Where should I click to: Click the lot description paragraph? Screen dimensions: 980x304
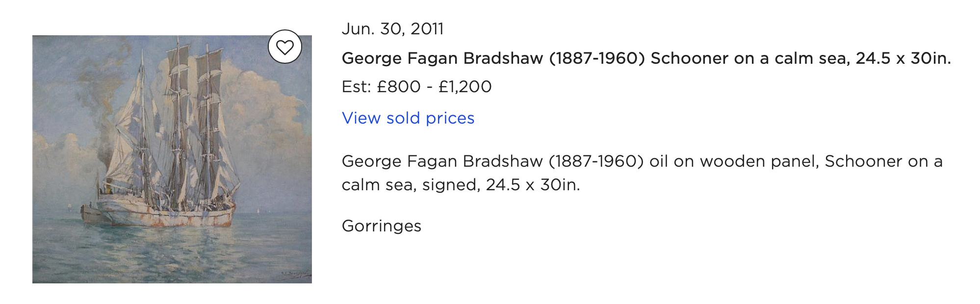click(x=642, y=173)
